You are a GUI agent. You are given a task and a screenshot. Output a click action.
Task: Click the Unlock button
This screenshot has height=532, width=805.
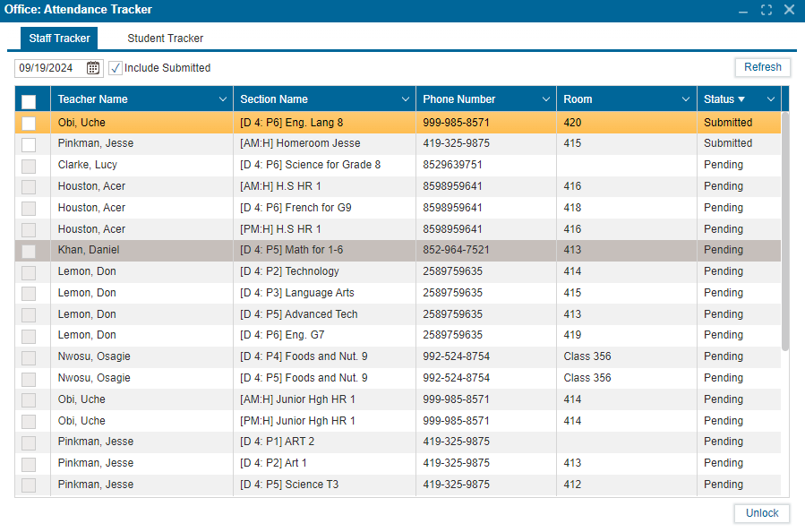[761, 513]
